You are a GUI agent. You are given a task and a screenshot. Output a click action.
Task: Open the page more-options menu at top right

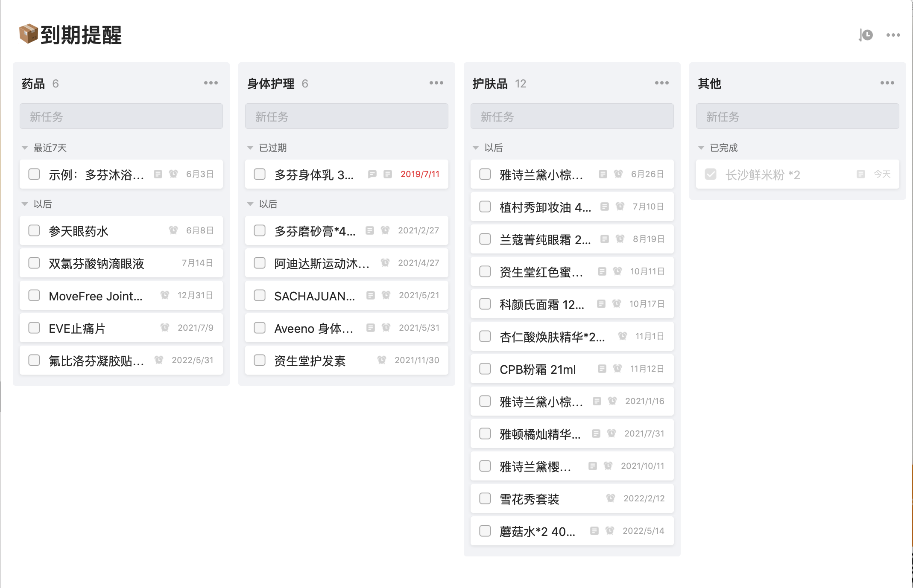point(893,35)
